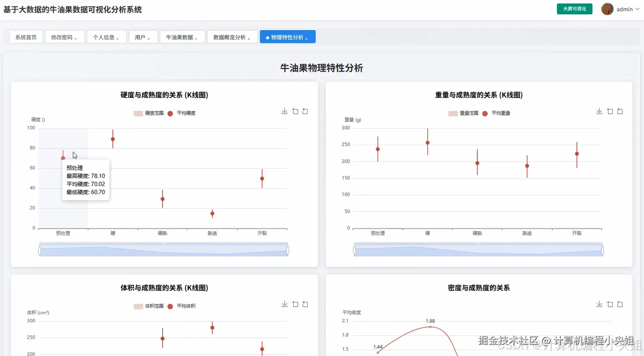Switch to 系统首页 tab
This screenshot has height=356, width=644.
(26, 37)
